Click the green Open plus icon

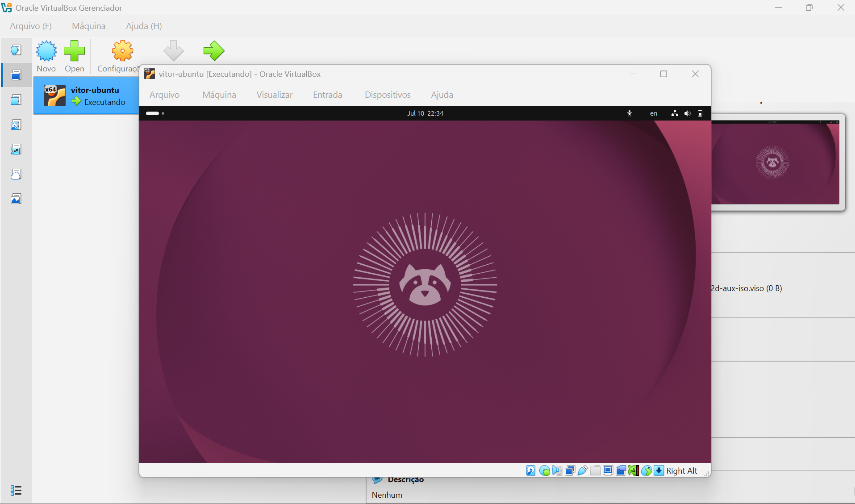pos(74,51)
